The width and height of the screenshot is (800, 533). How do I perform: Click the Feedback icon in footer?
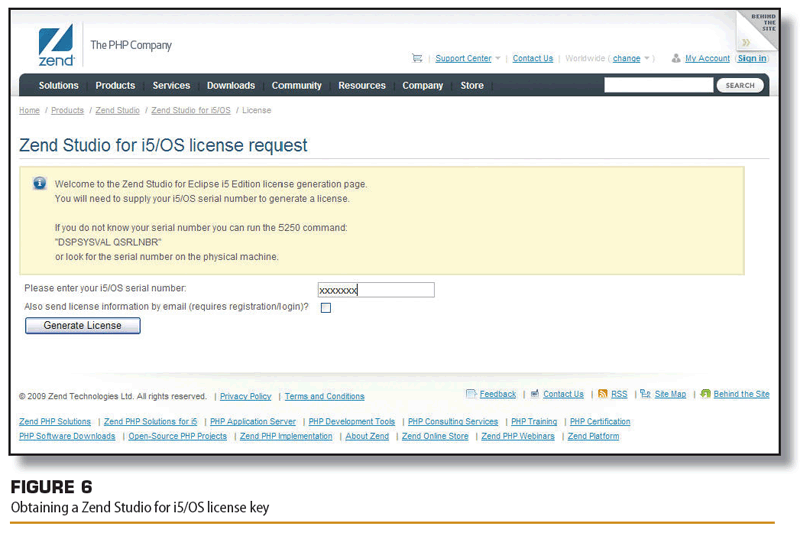coord(471,394)
